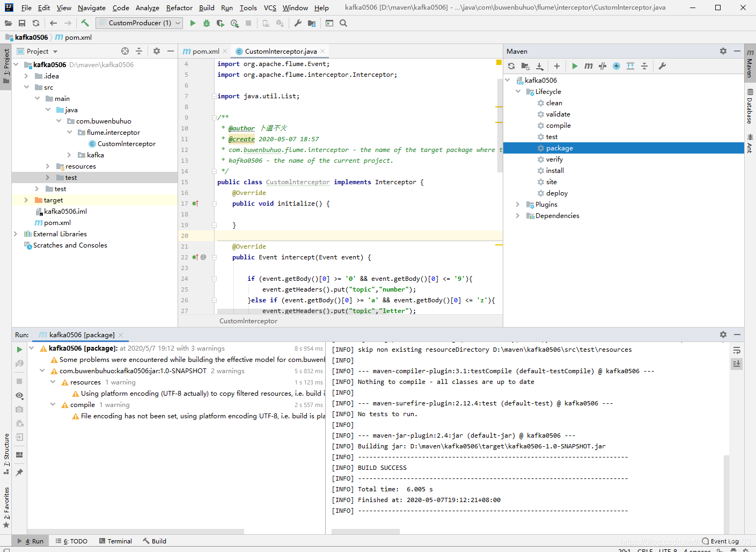Open Structure side panel
The height and width of the screenshot is (552, 756).
pyautogui.click(x=6, y=454)
